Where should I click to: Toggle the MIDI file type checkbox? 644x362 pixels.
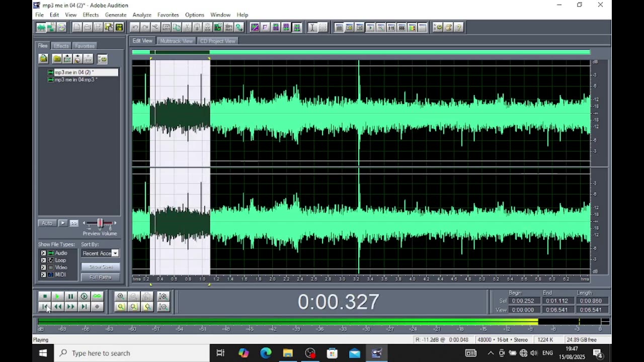(43, 275)
